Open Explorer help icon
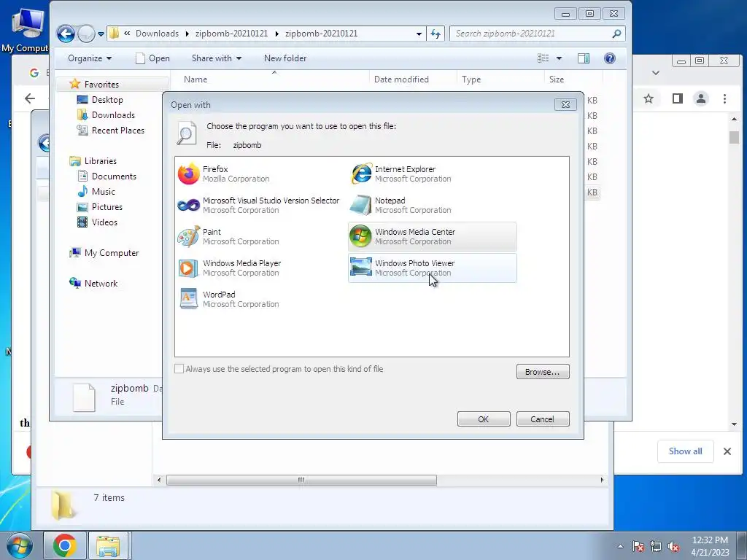Screen dimensions: 747x560 [x=610, y=58]
